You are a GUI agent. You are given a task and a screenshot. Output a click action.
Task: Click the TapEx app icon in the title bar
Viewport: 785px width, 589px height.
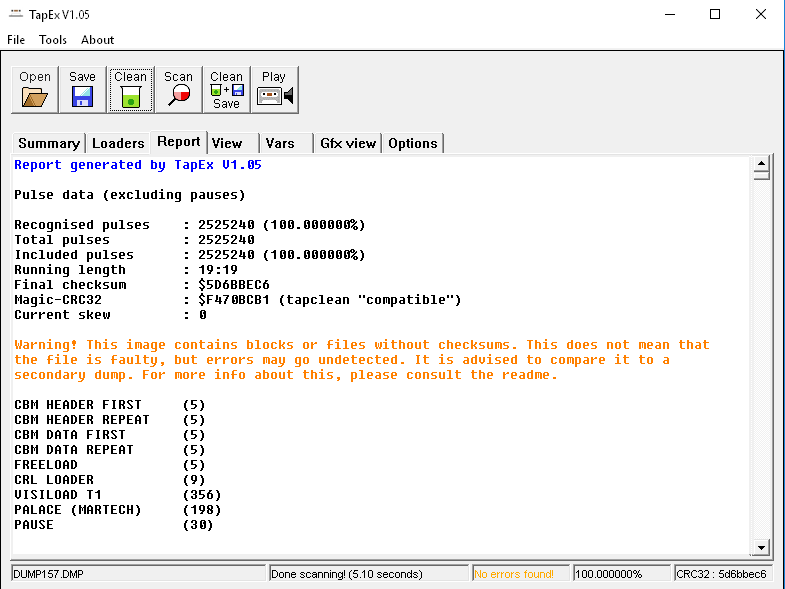16,14
